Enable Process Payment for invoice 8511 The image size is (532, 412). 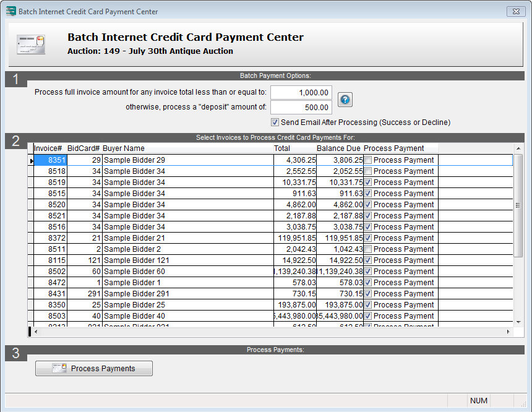click(x=368, y=249)
